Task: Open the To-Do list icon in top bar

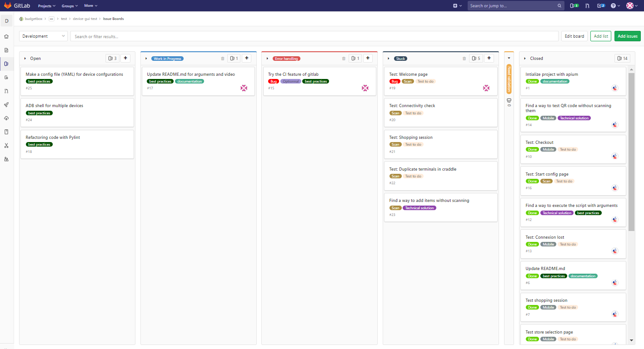Action: [601, 6]
